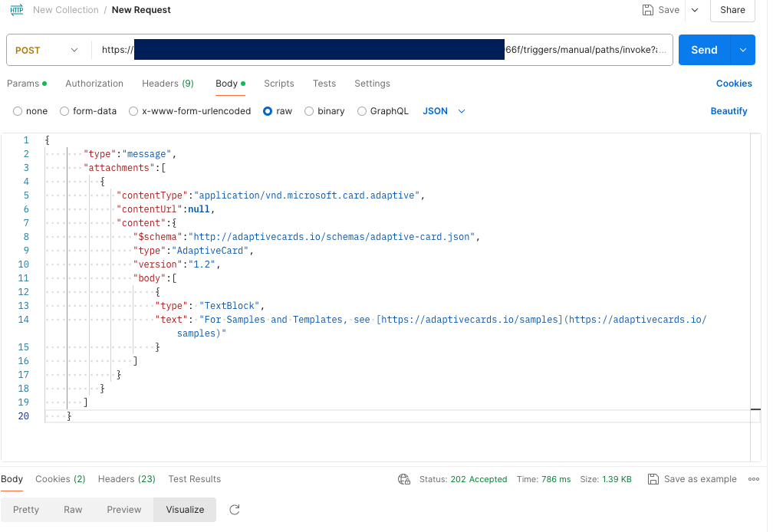Open Cookies (2) in the response section
Screen dimensions: 773x532
[x=60, y=479]
